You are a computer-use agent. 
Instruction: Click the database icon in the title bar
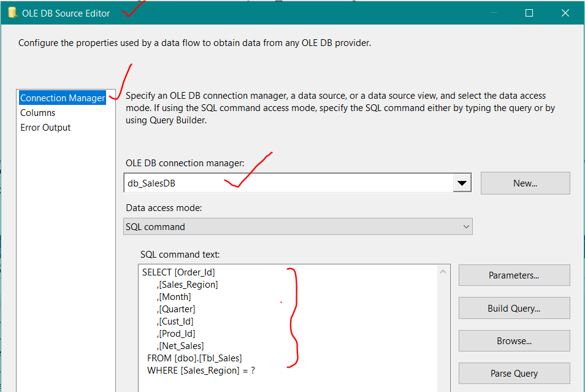point(12,12)
